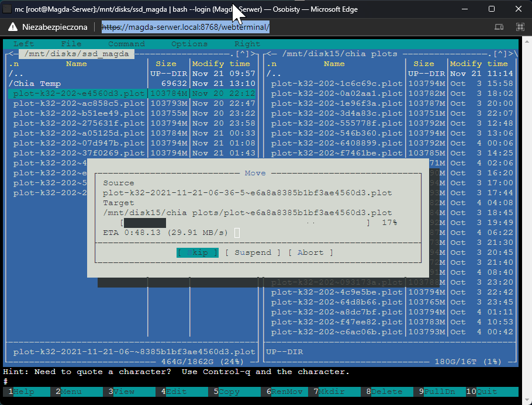Select plot-k32-202~275631f.plot file
Screen dimensions: 532x405
[132, 123]
